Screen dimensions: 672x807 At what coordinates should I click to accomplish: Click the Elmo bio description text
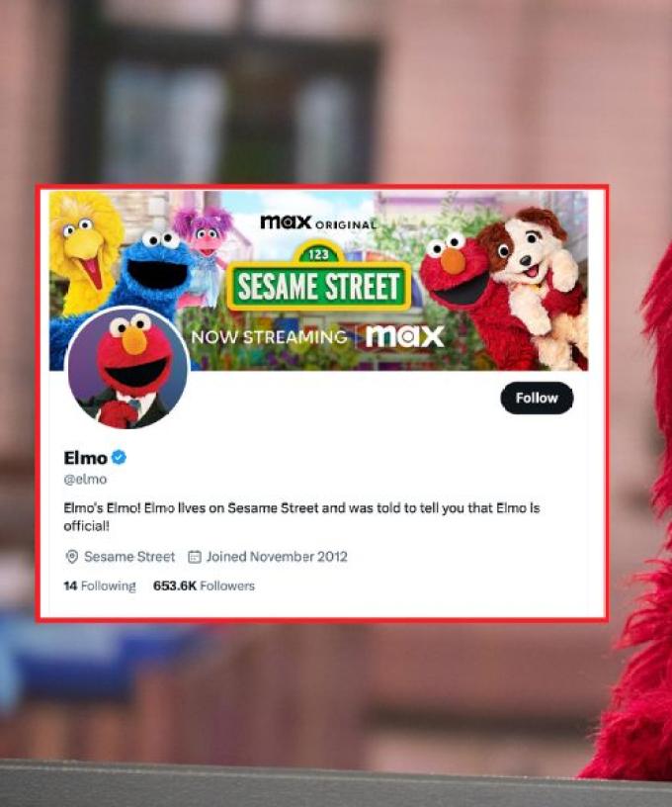(x=301, y=516)
